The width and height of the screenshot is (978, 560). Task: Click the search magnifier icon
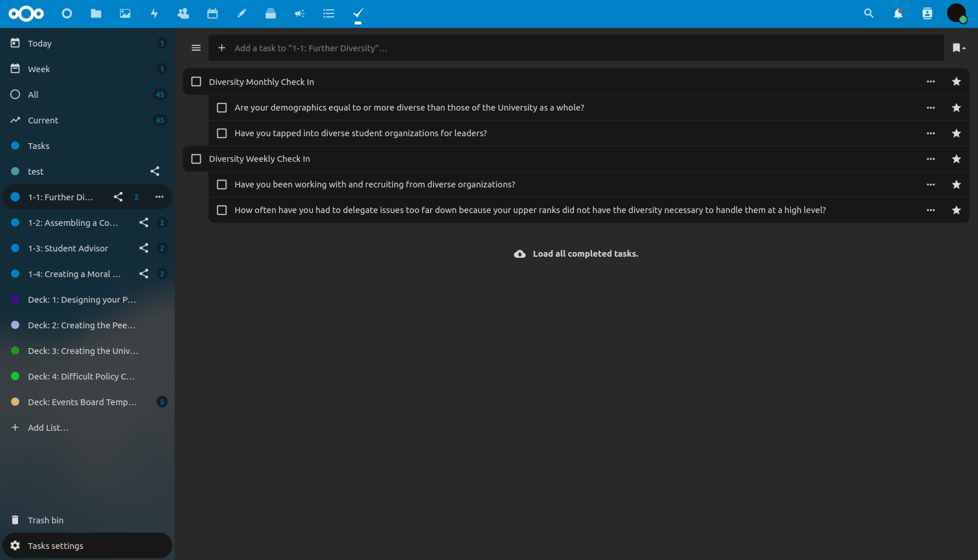pyautogui.click(x=868, y=13)
